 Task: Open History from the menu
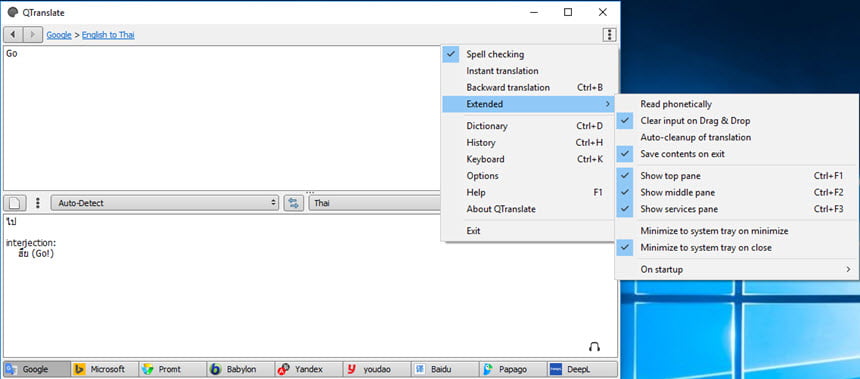coord(528,143)
